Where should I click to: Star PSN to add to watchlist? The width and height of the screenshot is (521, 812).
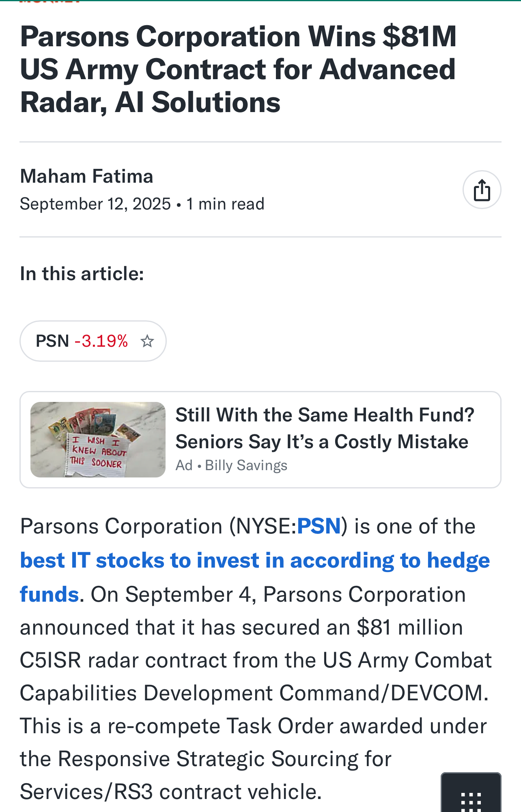(x=147, y=341)
